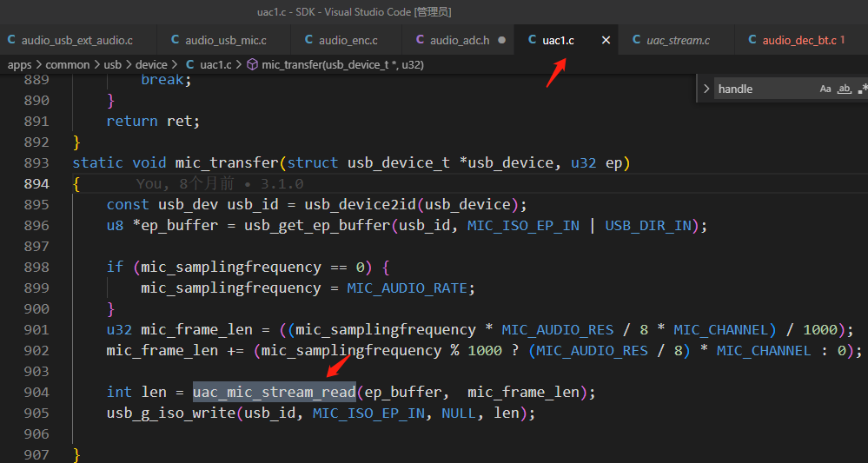Click usb_get_ep_buffer on line 896

click(x=317, y=225)
